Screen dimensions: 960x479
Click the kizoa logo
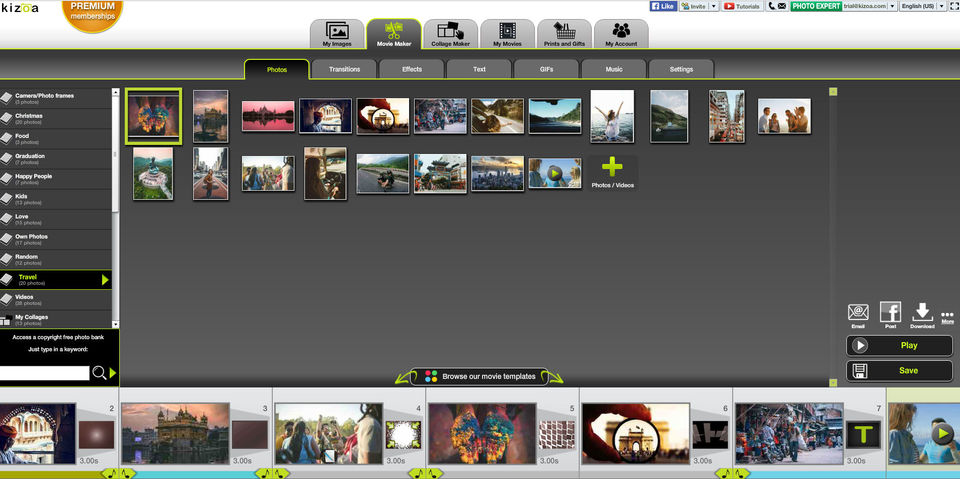point(20,8)
